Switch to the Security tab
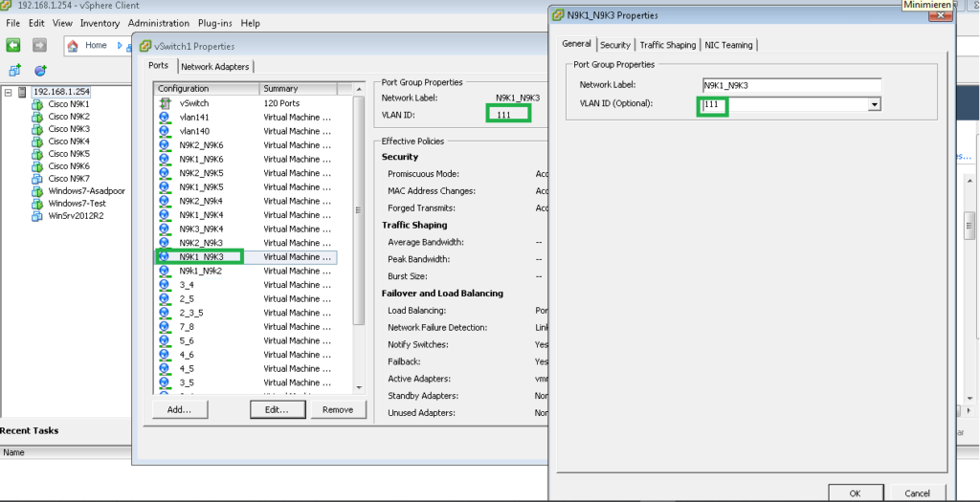 click(x=615, y=45)
